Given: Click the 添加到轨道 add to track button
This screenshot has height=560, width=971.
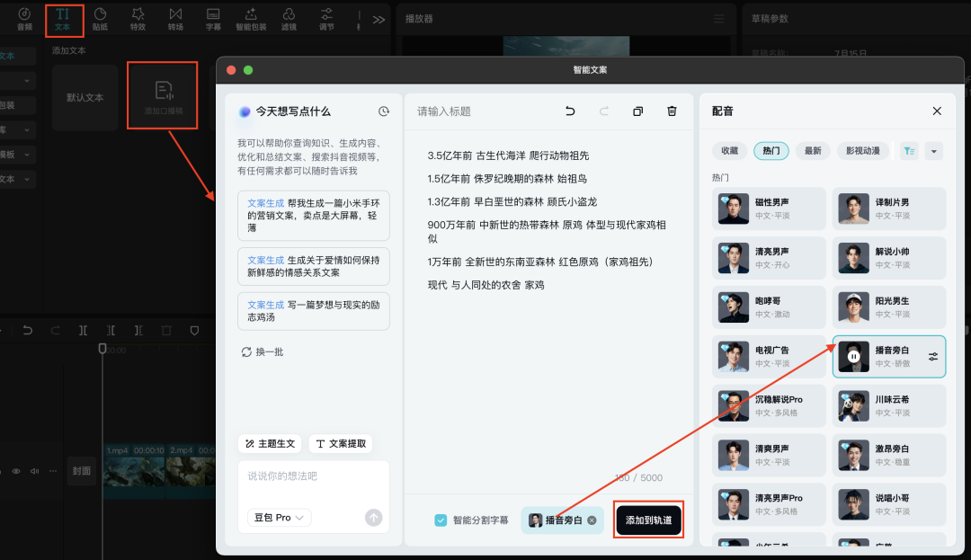Looking at the screenshot, I should (x=646, y=519).
